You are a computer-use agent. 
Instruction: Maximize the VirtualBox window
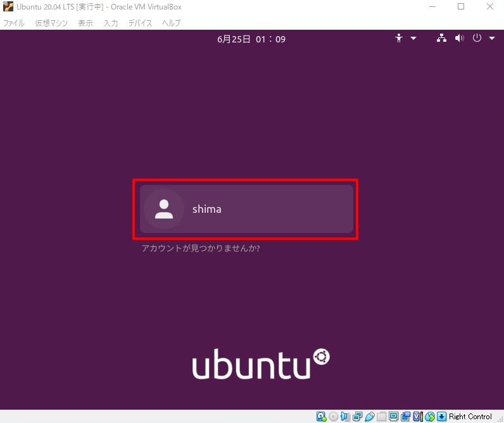point(461,6)
